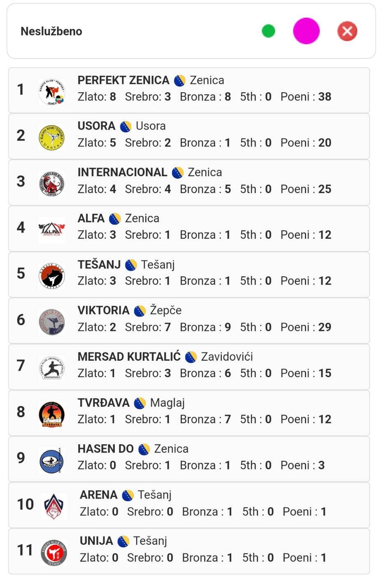Open the PERFEKT ZENICA club name

pos(123,80)
